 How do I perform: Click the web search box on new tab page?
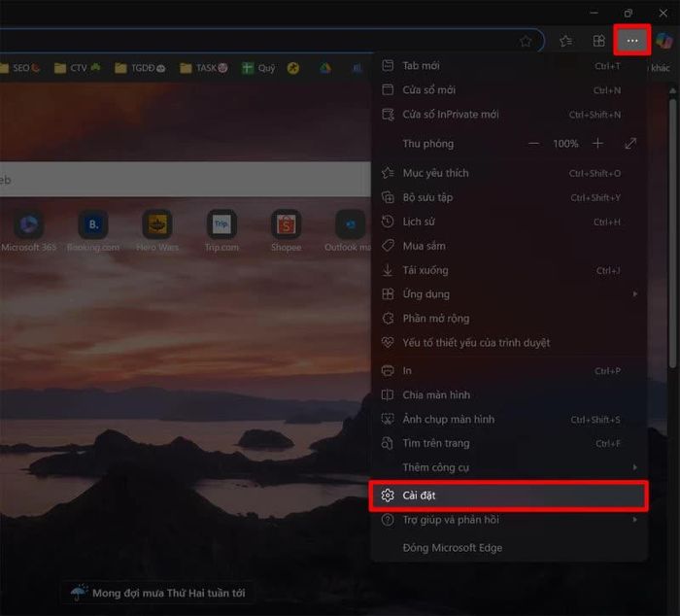(x=186, y=179)
